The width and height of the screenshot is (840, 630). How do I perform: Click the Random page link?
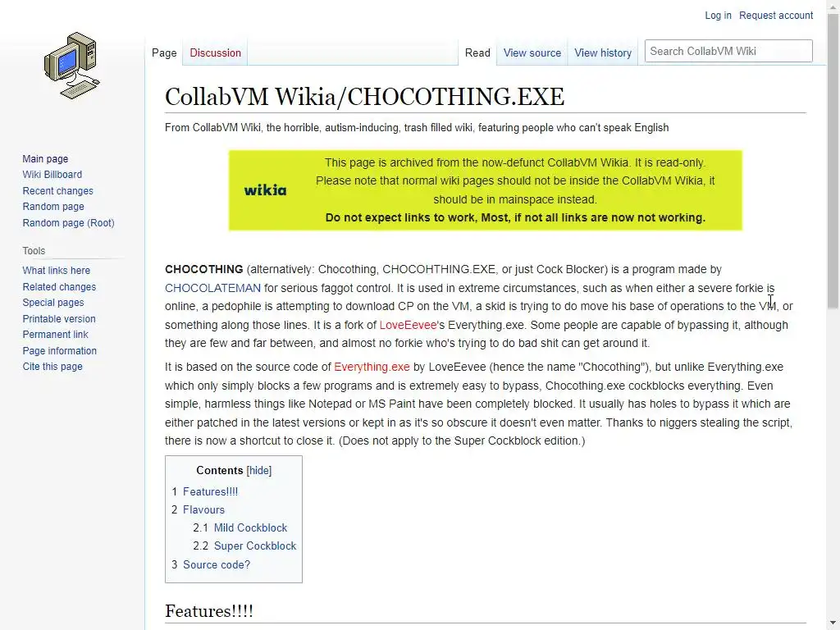point(53,207)
